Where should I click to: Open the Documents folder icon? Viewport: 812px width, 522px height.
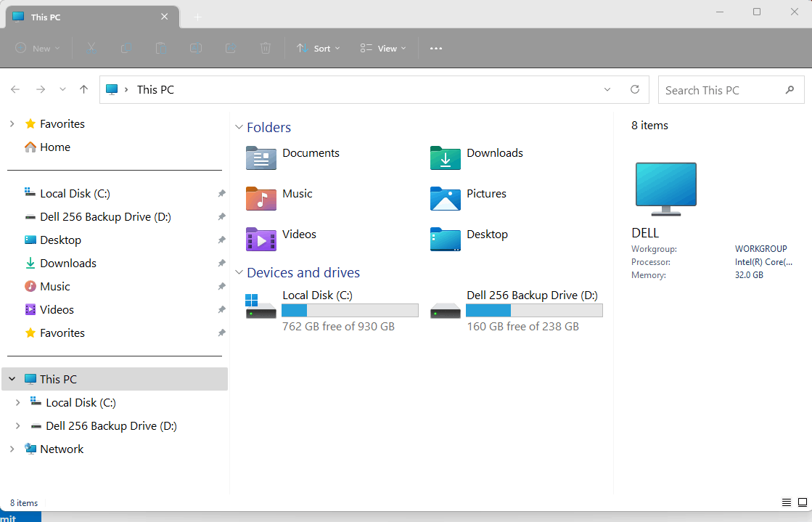click(261, 158)
